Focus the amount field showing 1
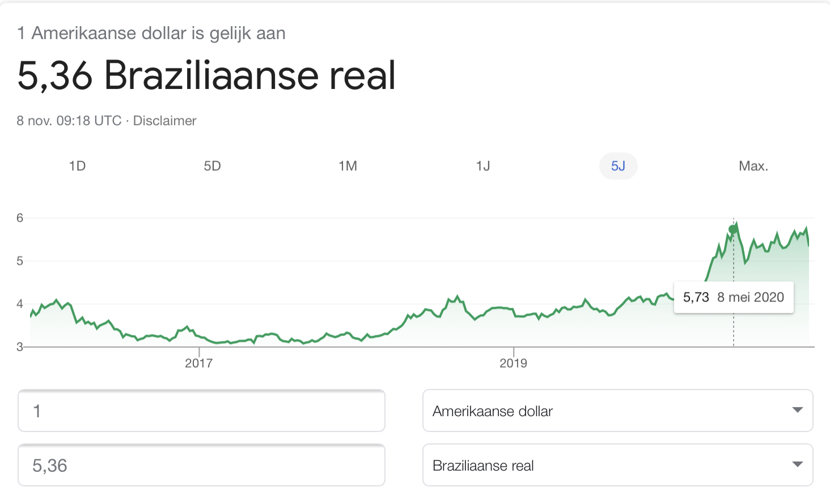This screenshot has height=504, width=830. 201,410
